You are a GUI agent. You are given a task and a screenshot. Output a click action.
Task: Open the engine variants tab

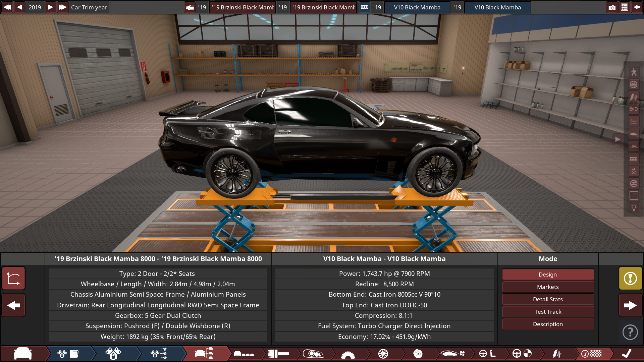click(x=159, y=354)
